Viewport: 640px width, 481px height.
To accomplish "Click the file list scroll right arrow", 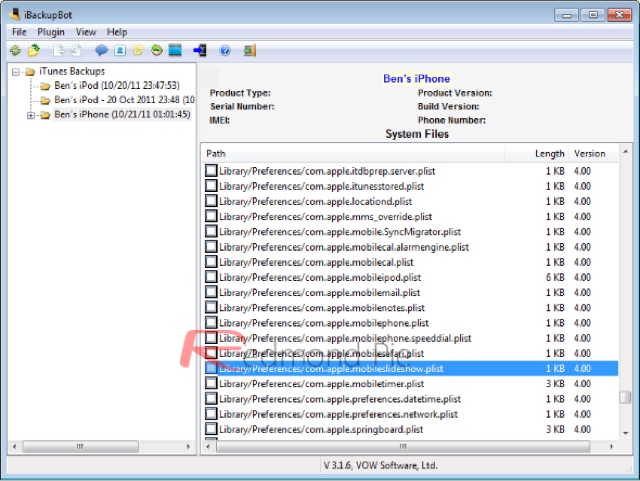I will [x=611, y=446].
